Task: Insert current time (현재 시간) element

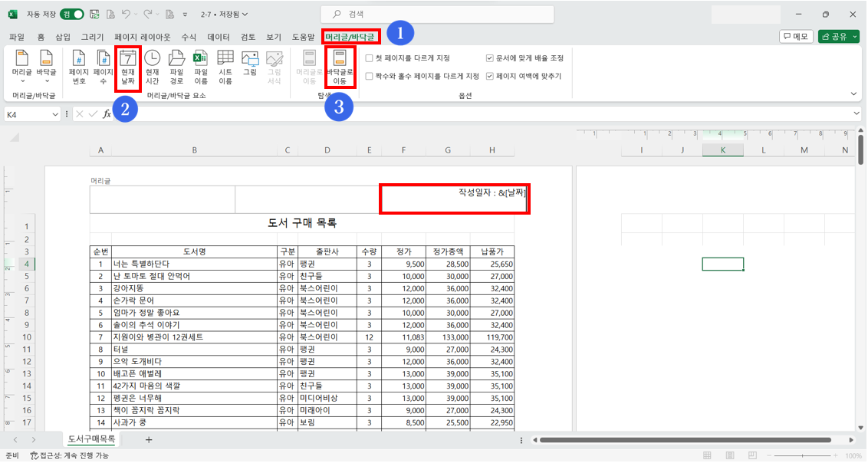Action: (153, 67)
